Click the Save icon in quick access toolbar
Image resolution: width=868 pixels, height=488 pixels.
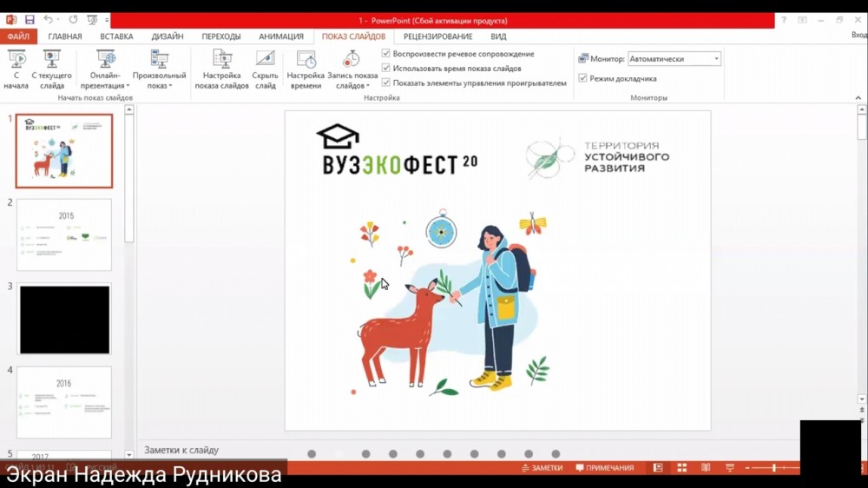tap(30, 20)
